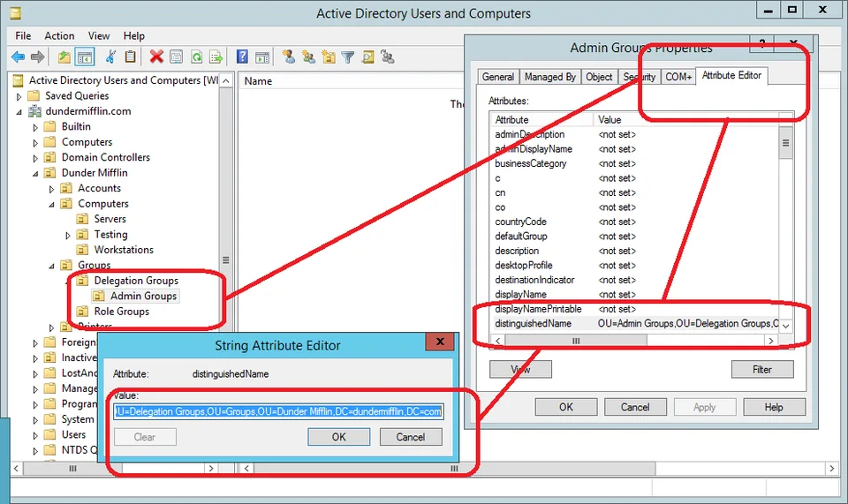The width and height of the screenshot is (848, 504).
Task: Go back with the blue Back arrow
Action: [x=18, y=56]
